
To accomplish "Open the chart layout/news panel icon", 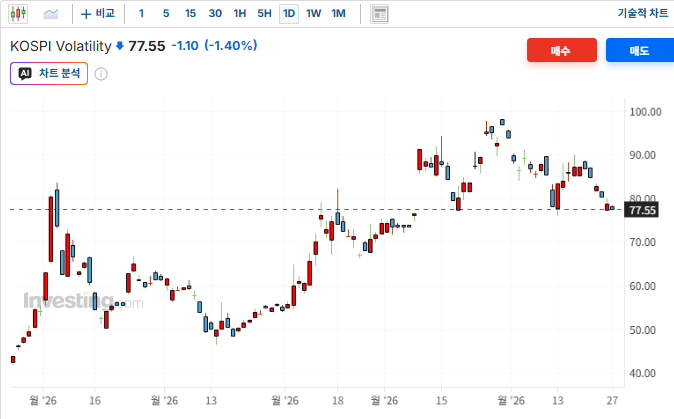I will pyautogui.click(x=380, y=14).
